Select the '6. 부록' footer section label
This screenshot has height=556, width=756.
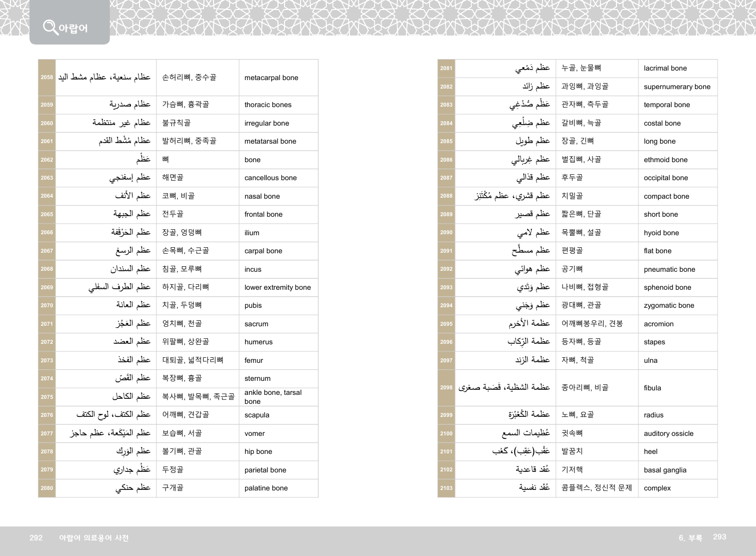690,538
